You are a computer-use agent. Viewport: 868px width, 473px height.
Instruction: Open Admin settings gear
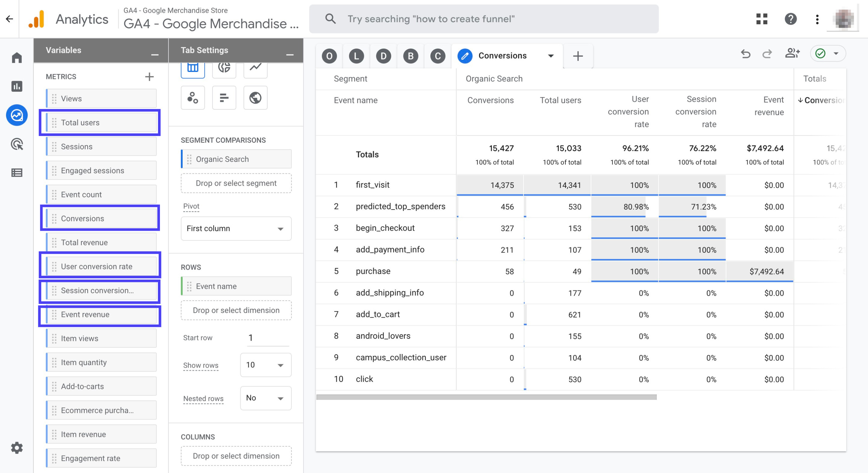17,448
